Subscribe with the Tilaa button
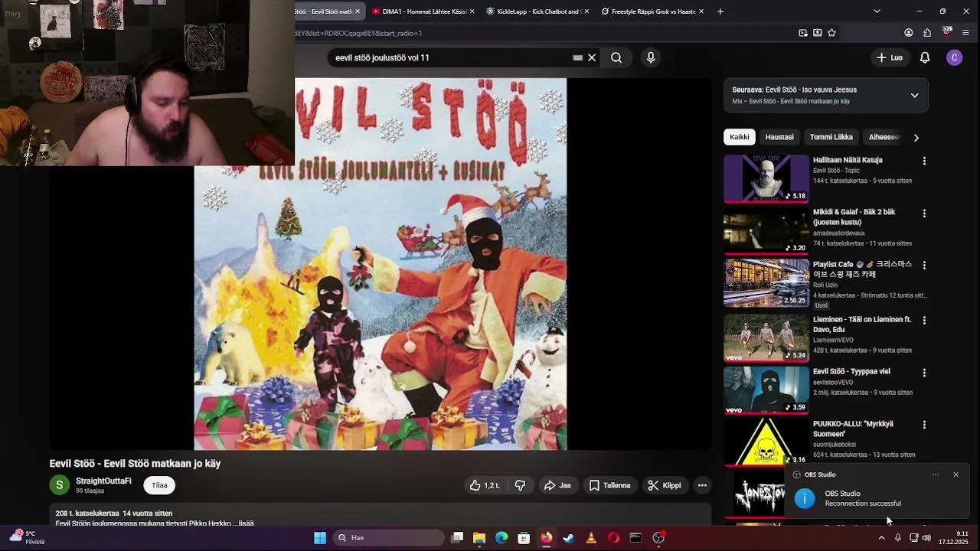This screenshot has width=980, height=551. (159, 485)
